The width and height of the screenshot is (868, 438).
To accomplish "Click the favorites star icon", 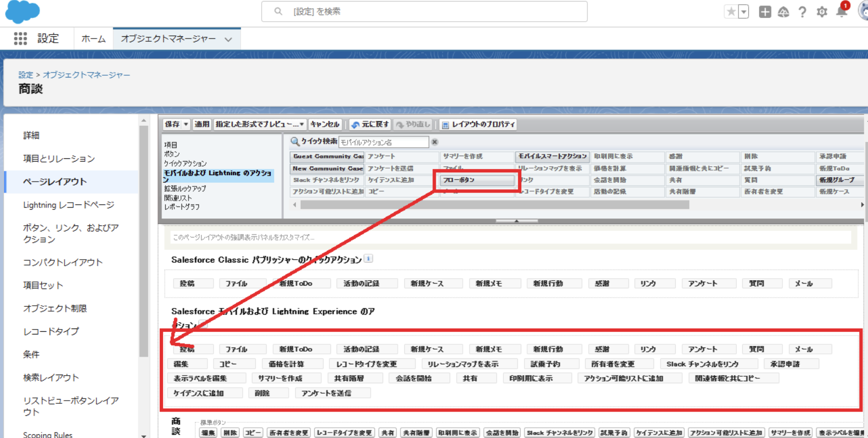I will point(731,11).
